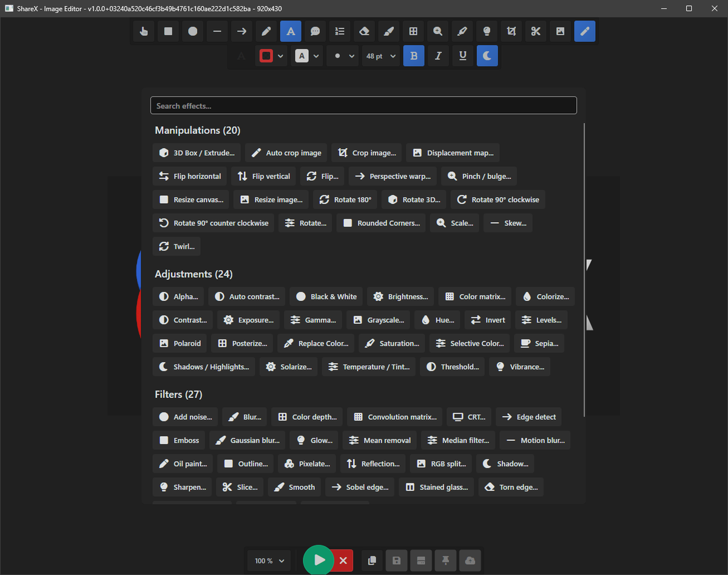Apply the Polaroid adjustment

(180, 343)
